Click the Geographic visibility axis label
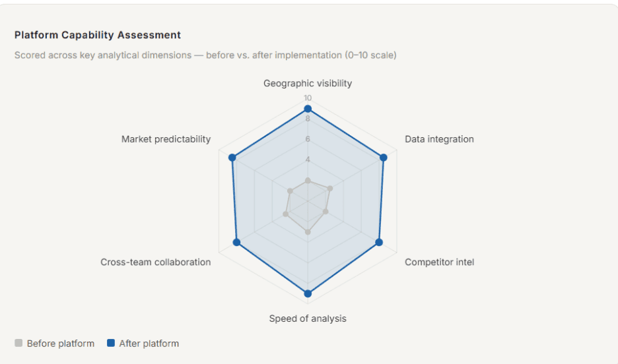This screenshot has height=364, width=618. point(308,83)
